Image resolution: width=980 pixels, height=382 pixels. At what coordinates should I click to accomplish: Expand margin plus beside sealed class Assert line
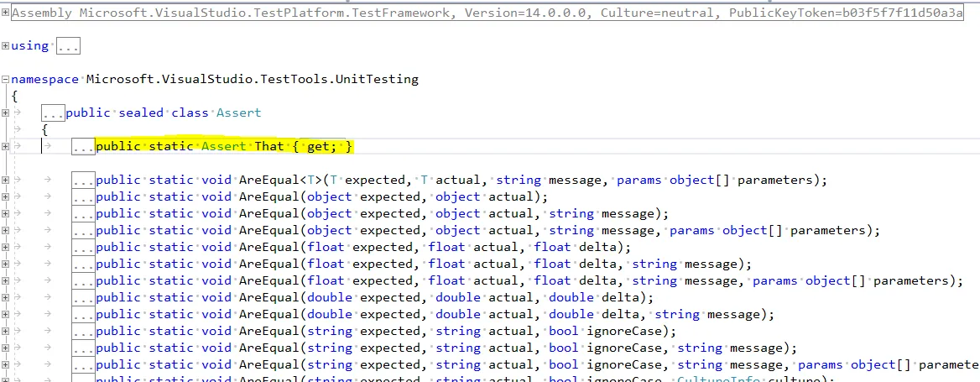tap(5, 113)
